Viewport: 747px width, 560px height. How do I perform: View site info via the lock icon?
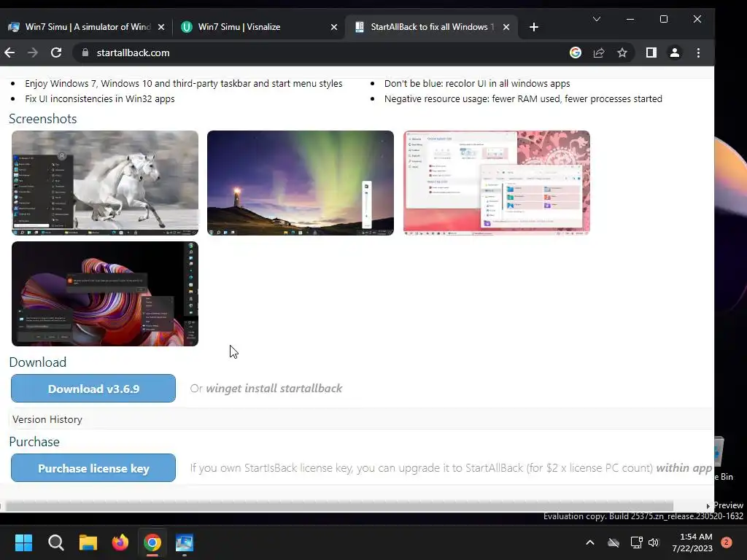(x=85, y=52)
